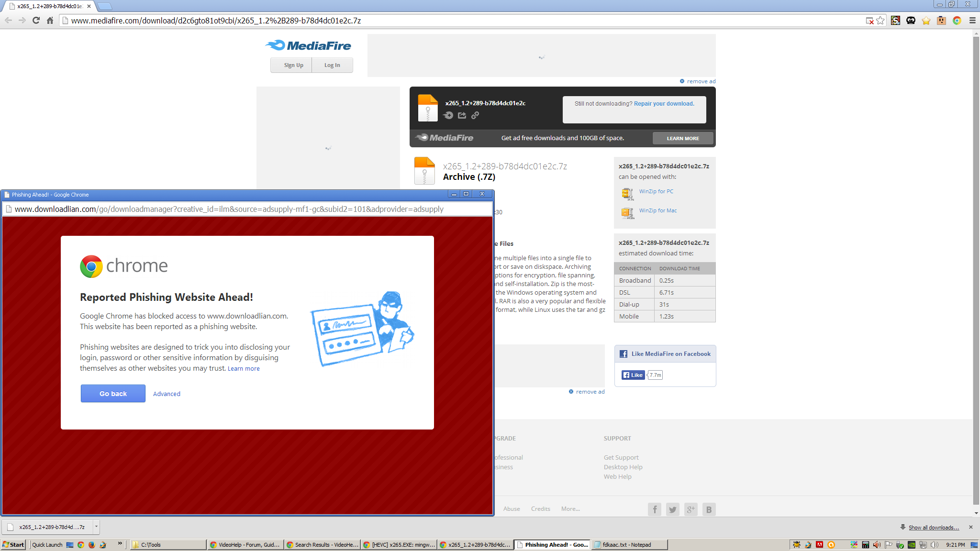Open C:\Tools folder from taskbar
Viewport: 980px width, 551px height.
[168, 545]
